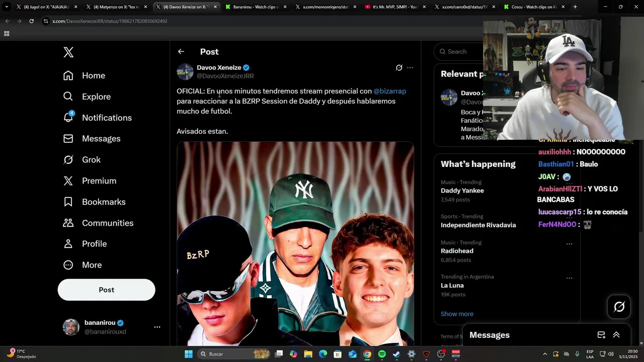Go back using the Post header arrow
Viewport: 644px width, 362px height.
coord(181,52)
